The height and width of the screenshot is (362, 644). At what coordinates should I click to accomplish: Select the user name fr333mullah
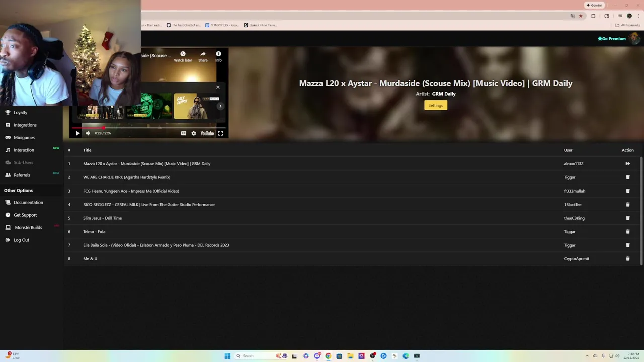tap(575, 191)
